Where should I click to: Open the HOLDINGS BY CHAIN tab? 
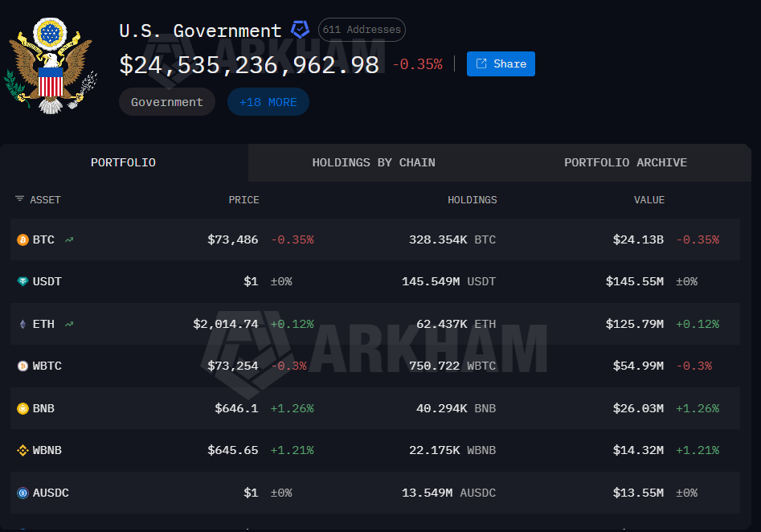coord(374,162)
